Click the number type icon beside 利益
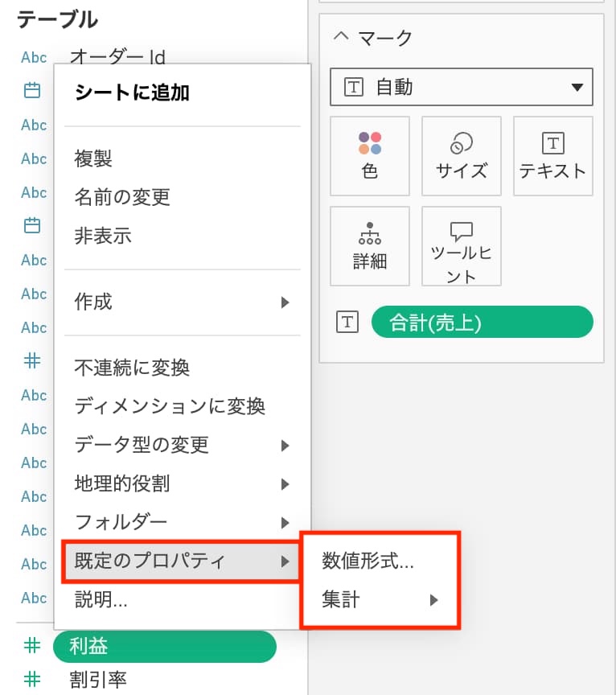The height and width of the screenshot is (695, 616). (32, 645)
